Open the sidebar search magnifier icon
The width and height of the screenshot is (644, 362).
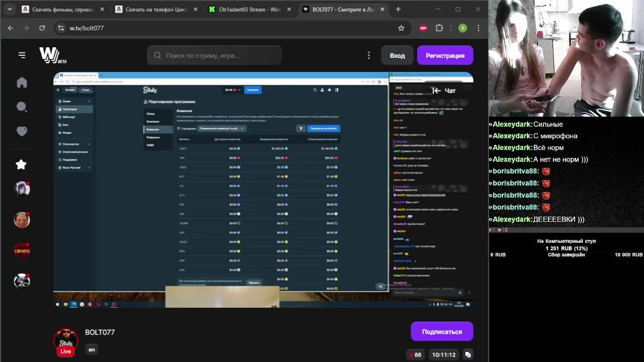click(22, 107)
